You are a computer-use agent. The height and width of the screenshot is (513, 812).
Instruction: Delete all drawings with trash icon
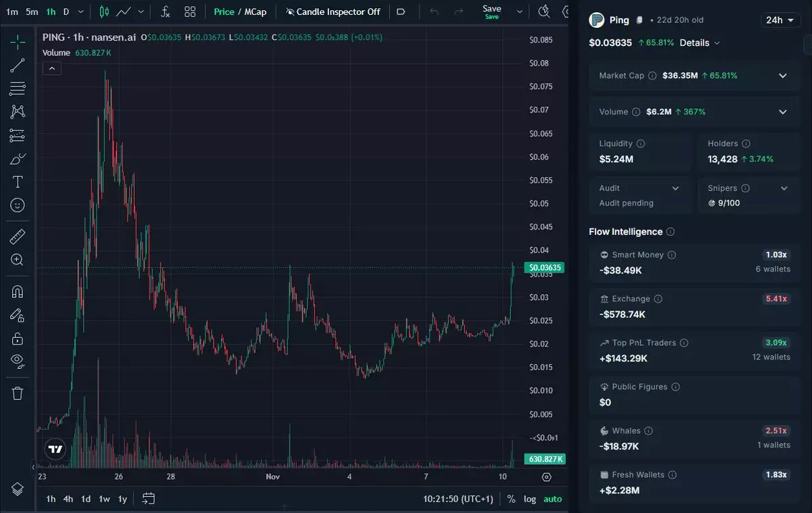18,393
